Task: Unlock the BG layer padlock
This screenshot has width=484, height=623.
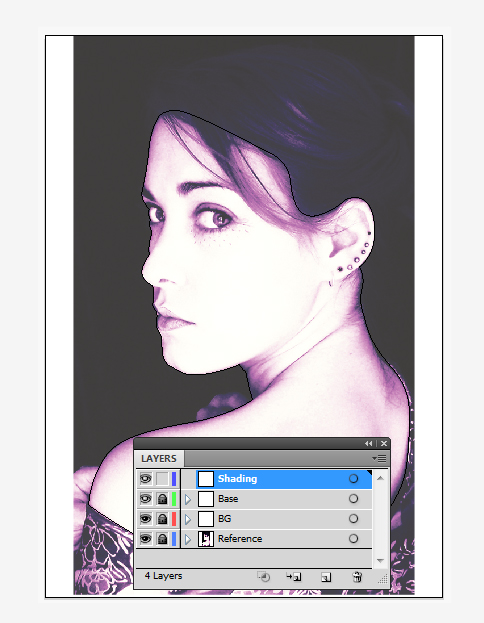Action: click(x=162, y=519)
